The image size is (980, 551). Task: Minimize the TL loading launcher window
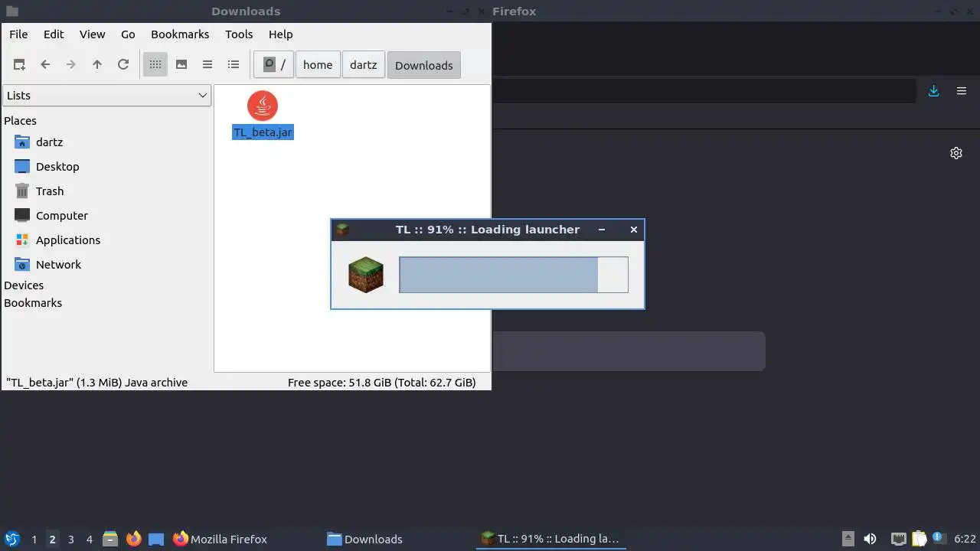[x=602, y=230]
